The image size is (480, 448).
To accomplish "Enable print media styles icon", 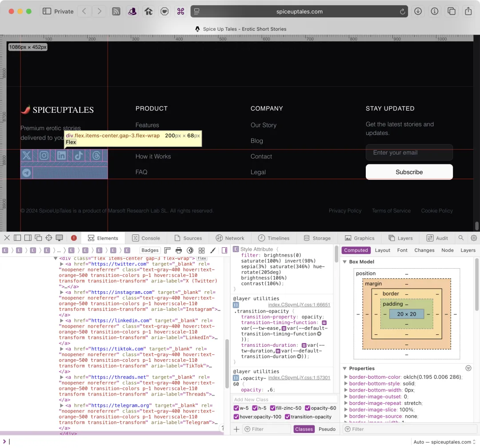I will click(x=179, y=250).
